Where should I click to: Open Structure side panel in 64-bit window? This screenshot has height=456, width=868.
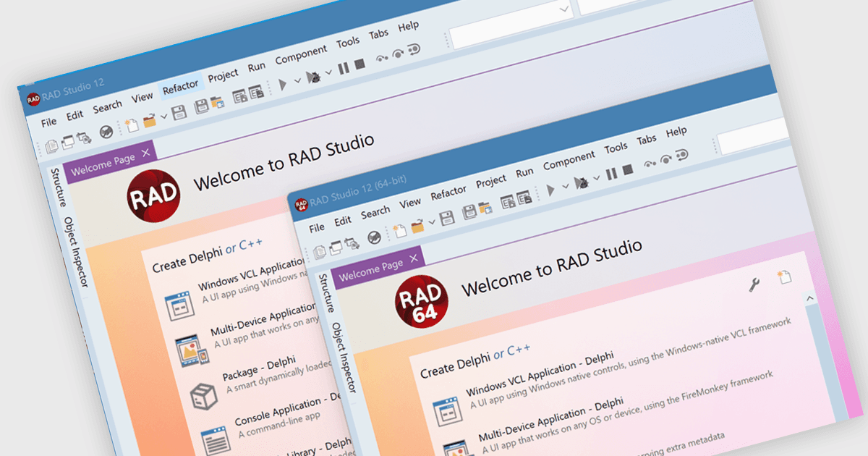(325, 292)
